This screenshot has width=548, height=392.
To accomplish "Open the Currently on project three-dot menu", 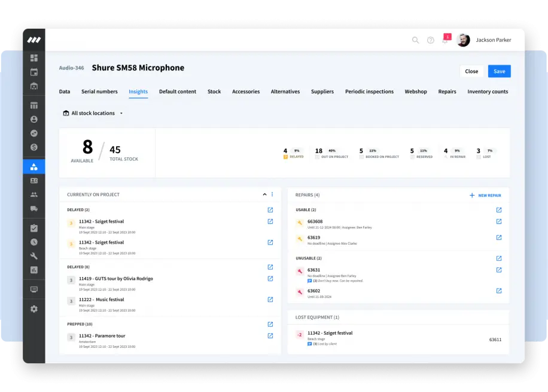I will 272,195.
